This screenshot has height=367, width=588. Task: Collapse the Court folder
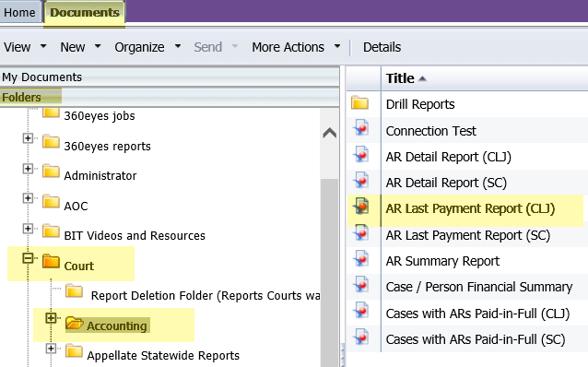coord(28,258)
